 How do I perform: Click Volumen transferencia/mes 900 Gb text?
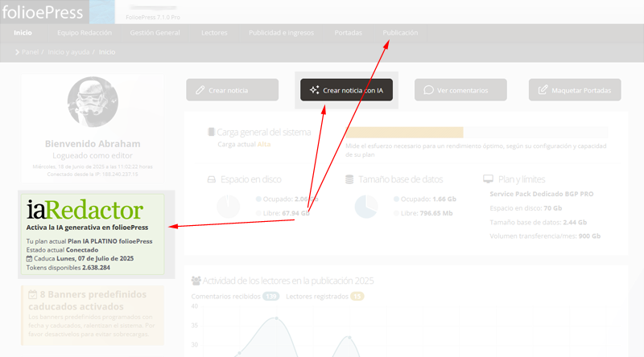click(545, 236)
